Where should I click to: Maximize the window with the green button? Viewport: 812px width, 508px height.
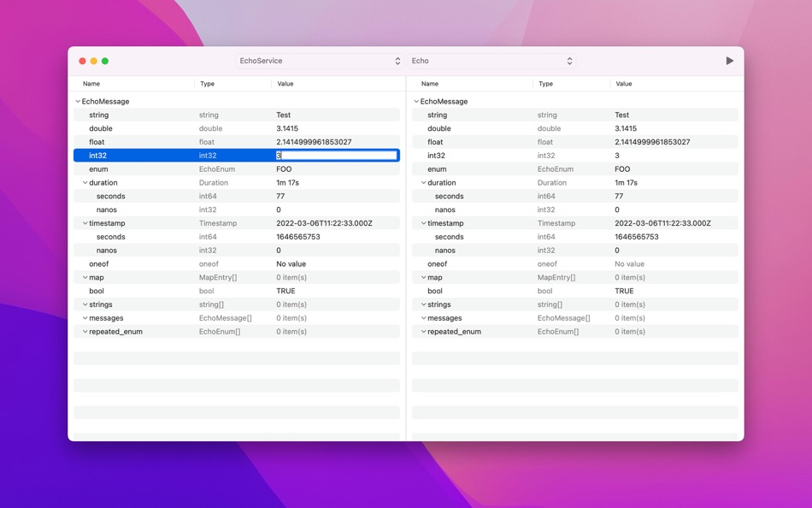(x=105, y=62)
